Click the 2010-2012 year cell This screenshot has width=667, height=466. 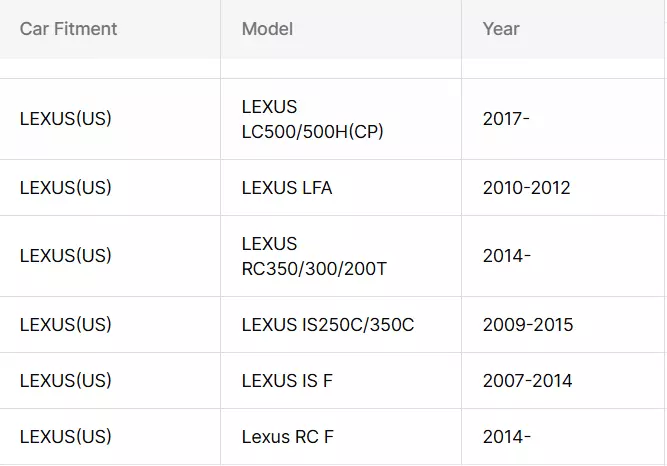pos(563,188)
